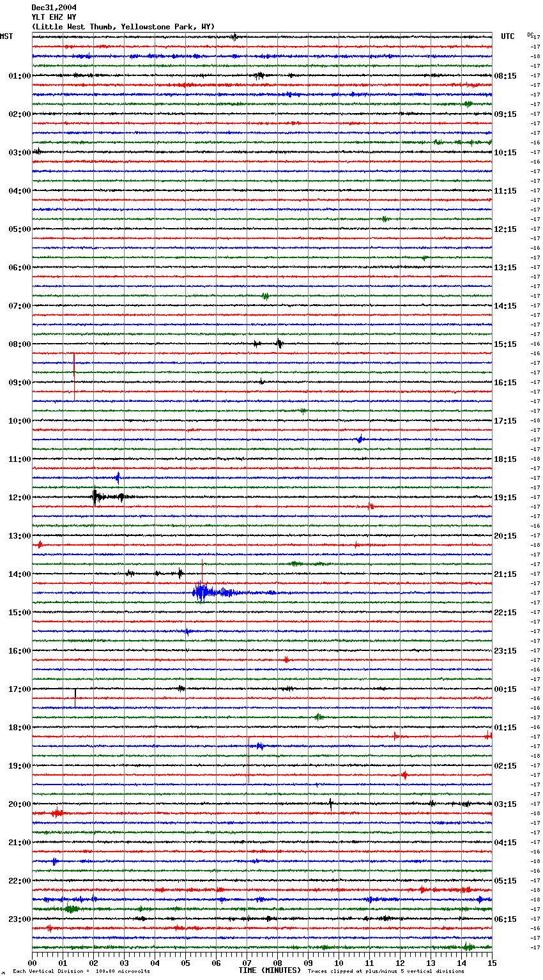Screen dimensions: 543x980
Task: Click the 05:00 MST time label
Action: click(20, 229)
